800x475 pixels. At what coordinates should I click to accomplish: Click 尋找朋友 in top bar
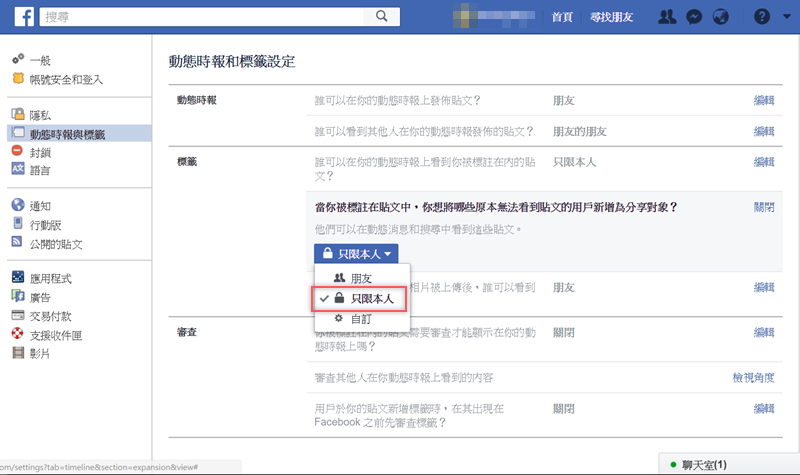point(611,17)
